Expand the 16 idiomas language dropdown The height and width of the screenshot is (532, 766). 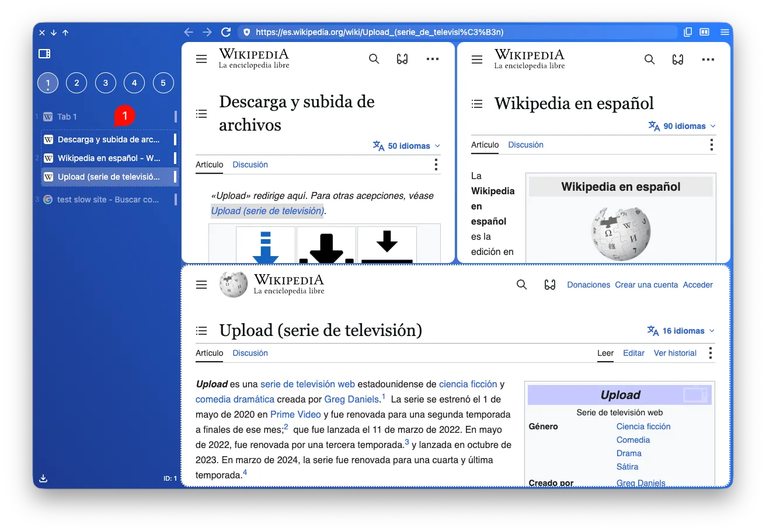[x=681, y=331]
